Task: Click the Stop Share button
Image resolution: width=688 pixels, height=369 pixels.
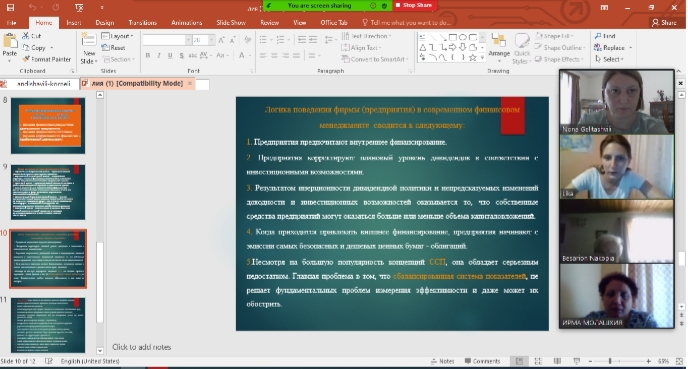Action: tap(414, 5)
